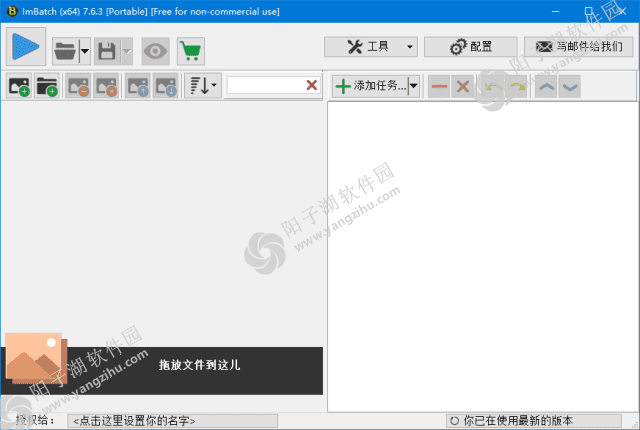Image resolution: width=640 pixels, height=430 pixels.
Task: Remove selected image with the orange minus icon
Action: pyautogui.click(x=78, y=86)
